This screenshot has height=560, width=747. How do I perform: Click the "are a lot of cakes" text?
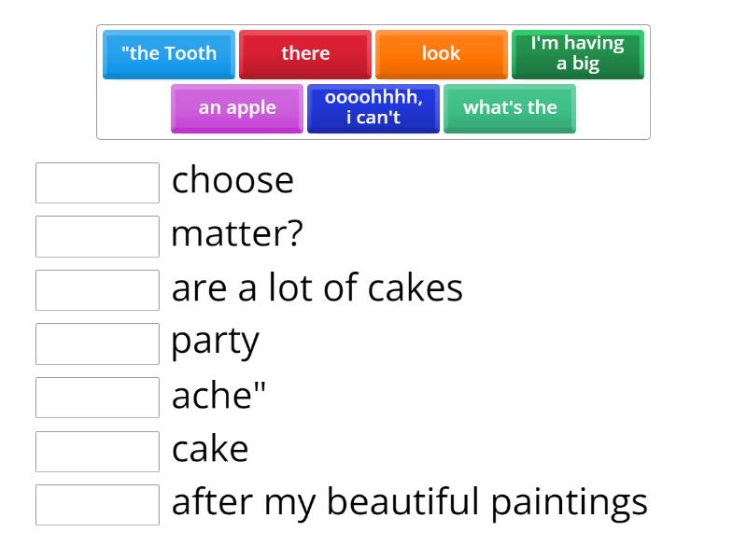[317, 288]
